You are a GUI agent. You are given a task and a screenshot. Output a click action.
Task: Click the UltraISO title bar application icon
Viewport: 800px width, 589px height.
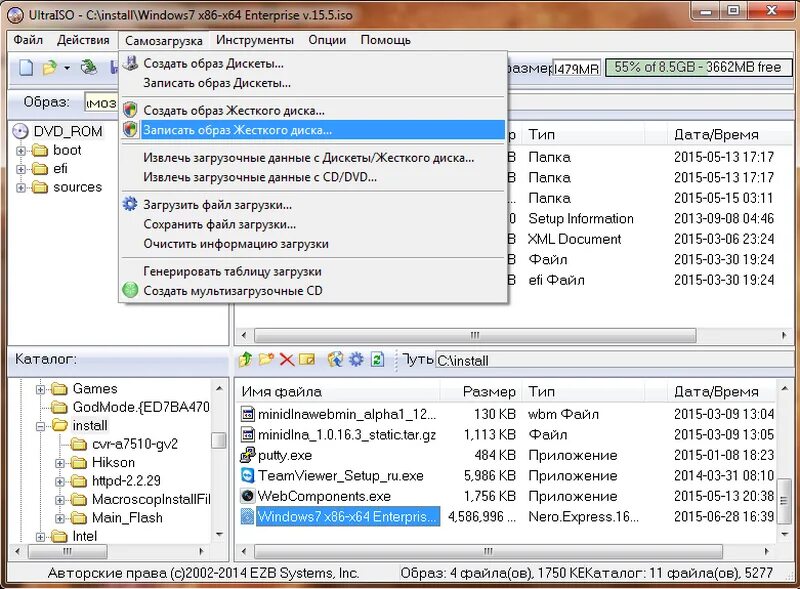pyautogui.click(x=15, y=15)
